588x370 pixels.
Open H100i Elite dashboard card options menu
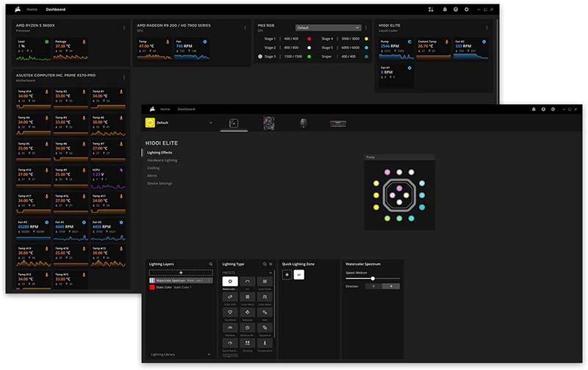(487, 28)
